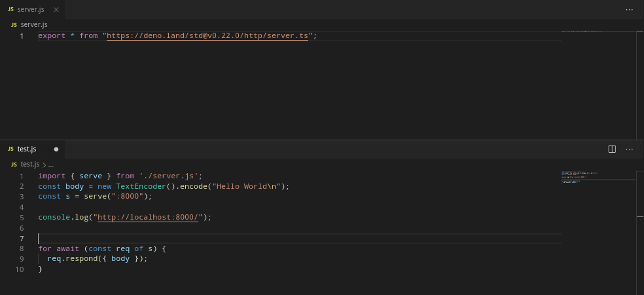644x295 pixels.
Task: Click line number 10 in test.js
Action: coord(20,269)
